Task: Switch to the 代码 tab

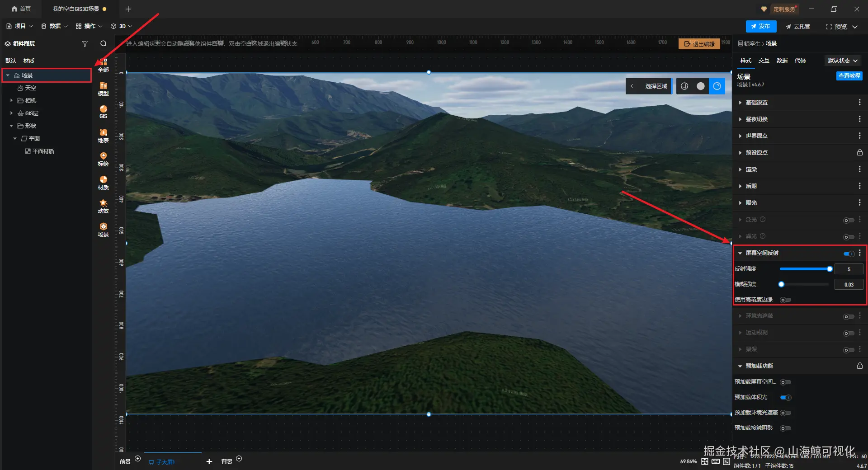Action: pos(800,61)
